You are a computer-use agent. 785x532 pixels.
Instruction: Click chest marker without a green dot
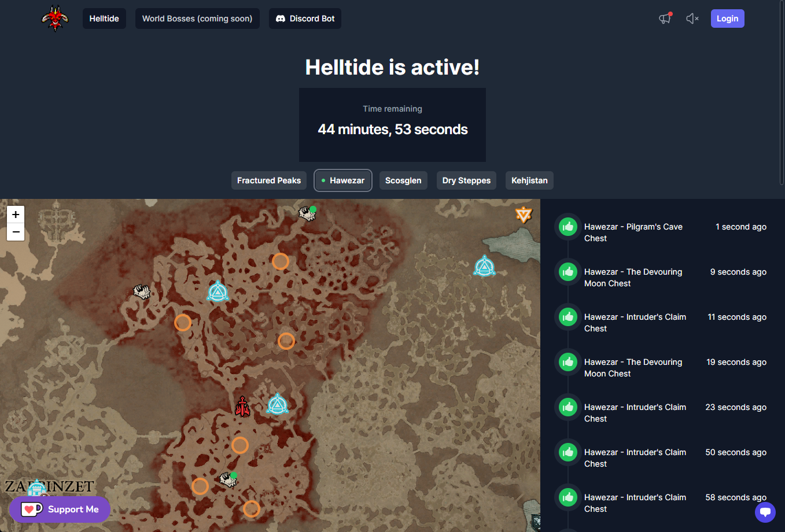click(x=142, y=291)
